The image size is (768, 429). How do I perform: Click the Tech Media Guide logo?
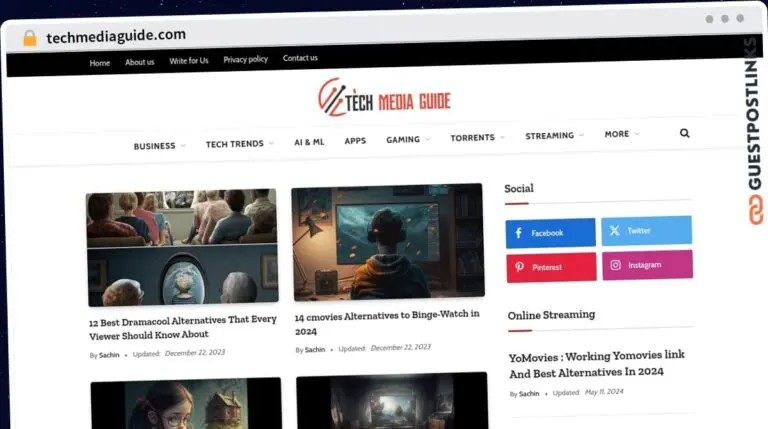pyautogui.click(x=384, y=98)
